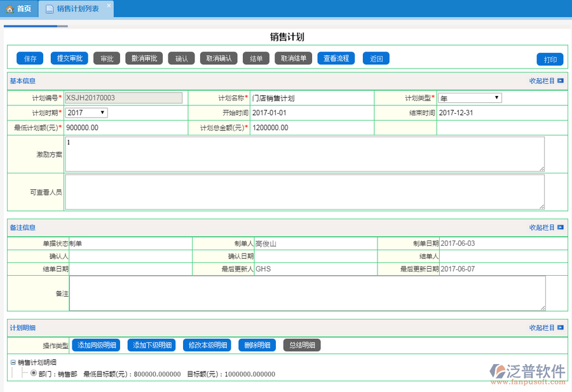
Task: Select the 销售部 department radio button
Action: pos(34,374)
